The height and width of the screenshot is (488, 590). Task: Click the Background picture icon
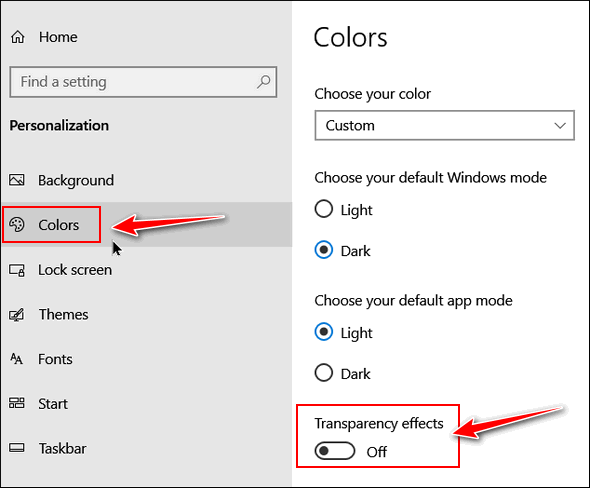click(17, 180)
